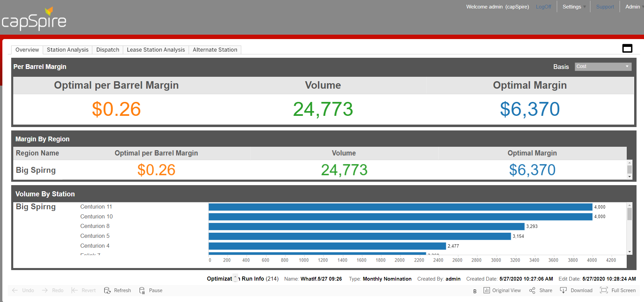Click the black window icon above Basis
Viewport: 644px width, 302px height.
click(627, 49)
